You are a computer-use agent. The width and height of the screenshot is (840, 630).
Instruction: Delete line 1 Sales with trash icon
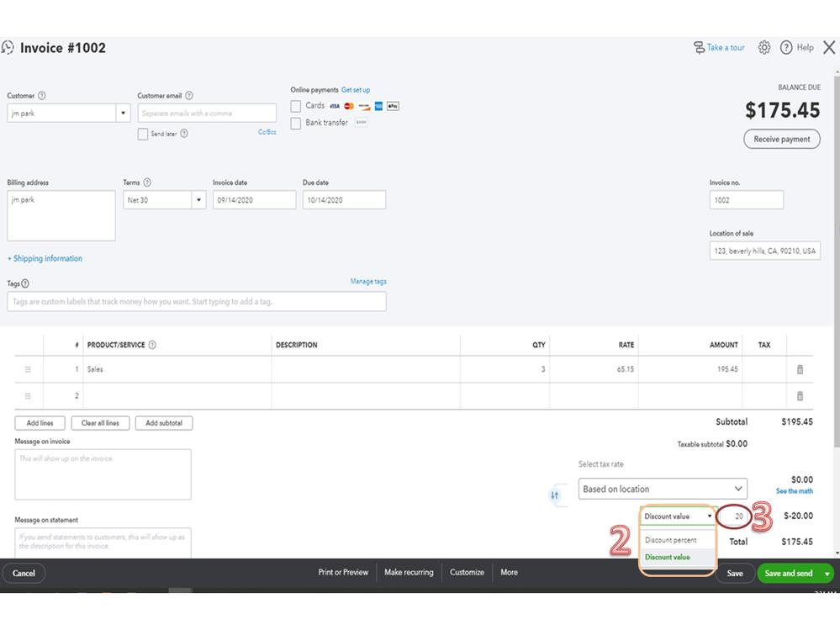click(x=800, y=369)
